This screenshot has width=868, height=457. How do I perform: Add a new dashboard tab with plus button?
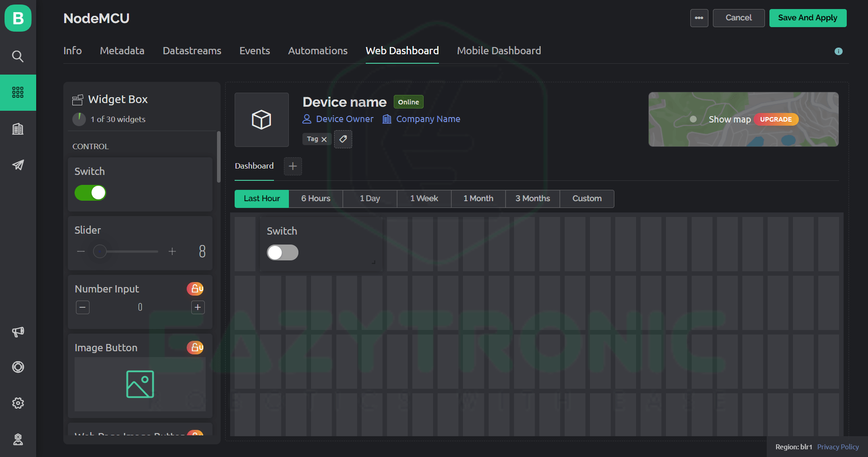click(292, 166)
